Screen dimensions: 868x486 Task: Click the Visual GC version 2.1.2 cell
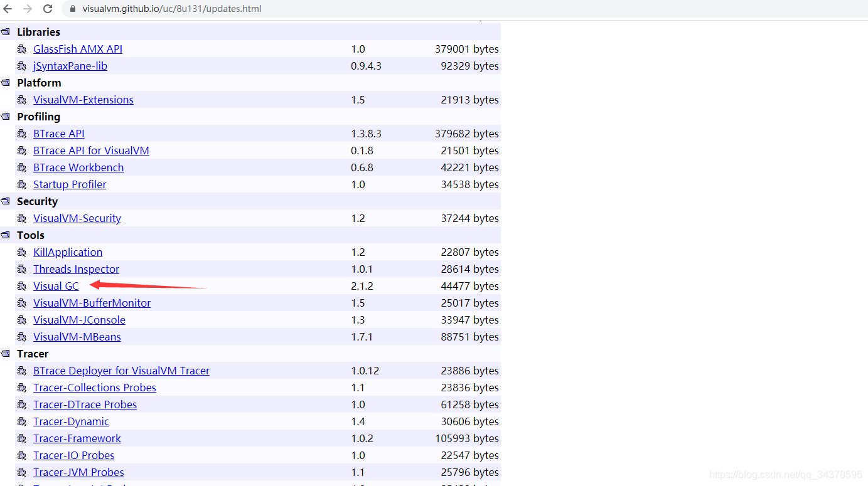tap(362, 286)
